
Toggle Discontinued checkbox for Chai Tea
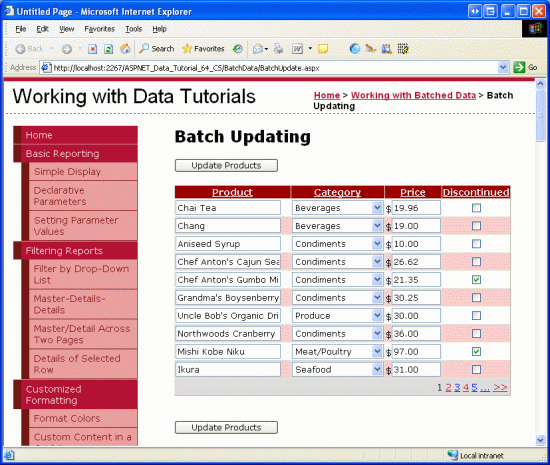(476, 208)
